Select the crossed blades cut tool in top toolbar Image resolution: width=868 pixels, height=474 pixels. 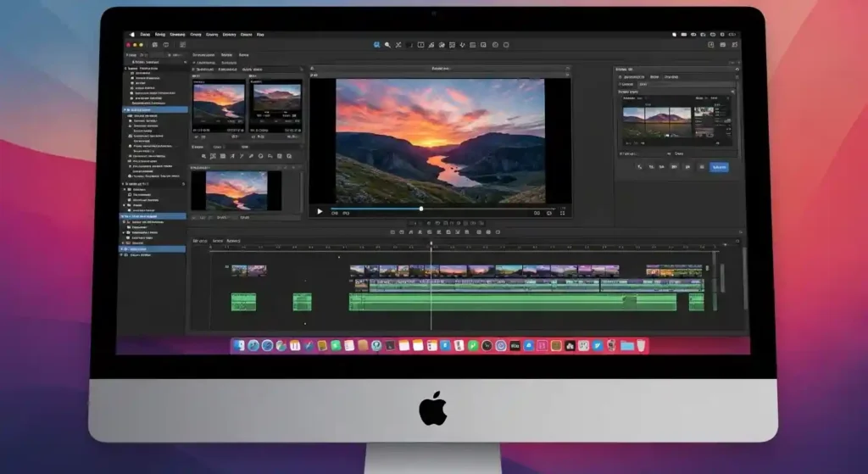pyautogui.click(x=398, y=45)
